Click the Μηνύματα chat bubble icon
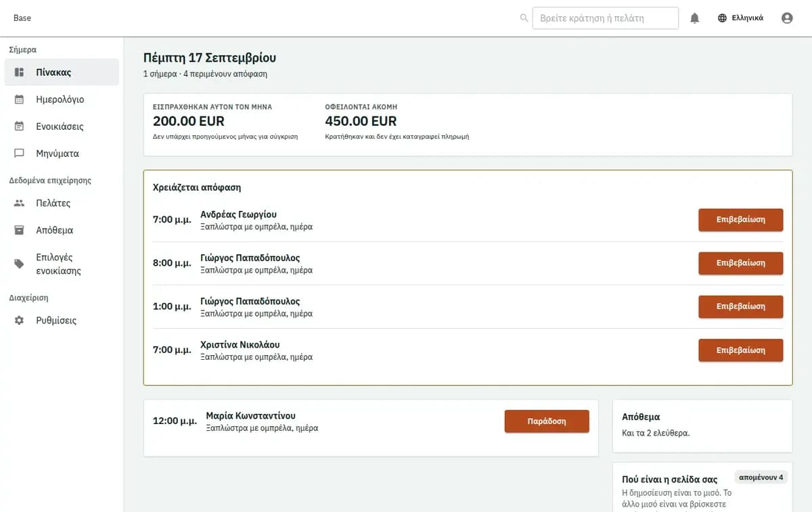812x512 pixels. tap(20, 154)
